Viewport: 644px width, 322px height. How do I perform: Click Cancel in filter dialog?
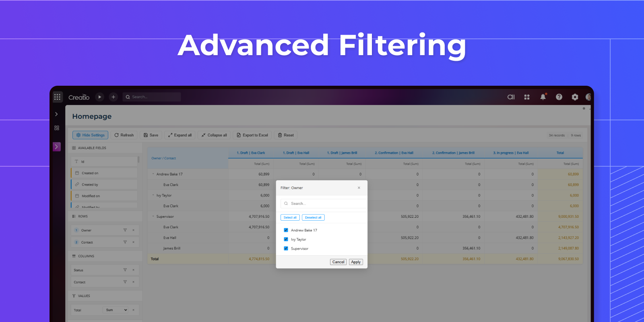338,262
